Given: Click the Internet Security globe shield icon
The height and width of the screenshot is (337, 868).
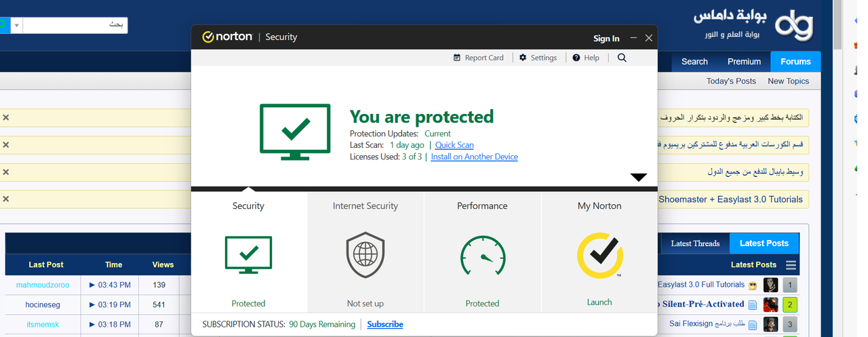Looking at the screenshot, I should coord(366,254).
